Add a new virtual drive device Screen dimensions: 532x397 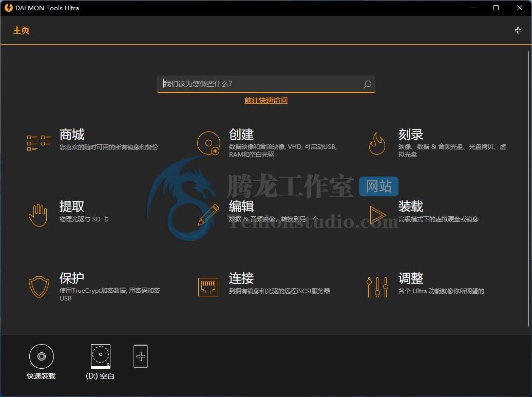click(141, 356)
